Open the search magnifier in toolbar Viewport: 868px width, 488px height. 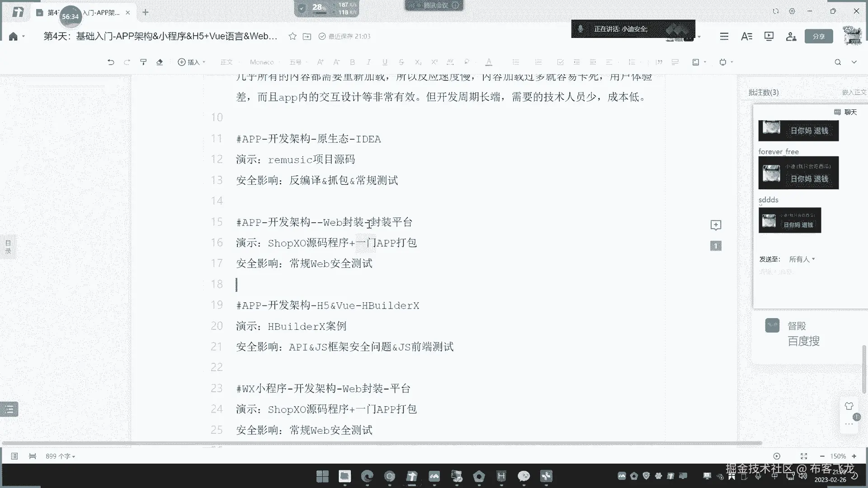coord(838,62)
